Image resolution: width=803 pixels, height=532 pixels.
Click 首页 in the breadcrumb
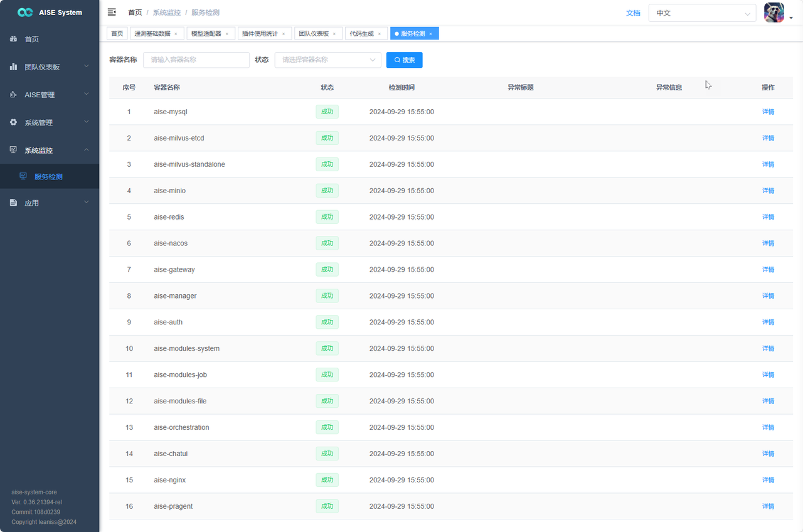click(x=134, y=13)
